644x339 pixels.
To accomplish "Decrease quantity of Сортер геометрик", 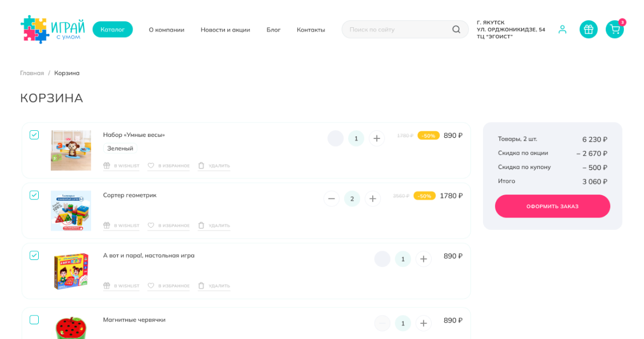I will (x=331, y=199).
